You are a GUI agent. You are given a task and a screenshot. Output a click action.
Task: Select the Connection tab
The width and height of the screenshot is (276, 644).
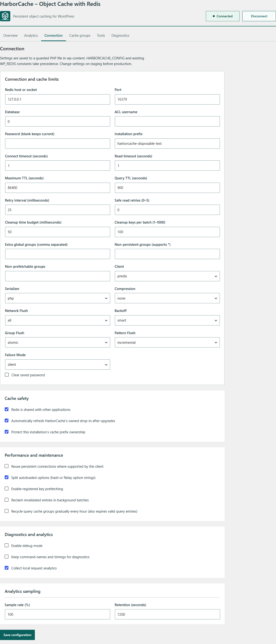54,36
